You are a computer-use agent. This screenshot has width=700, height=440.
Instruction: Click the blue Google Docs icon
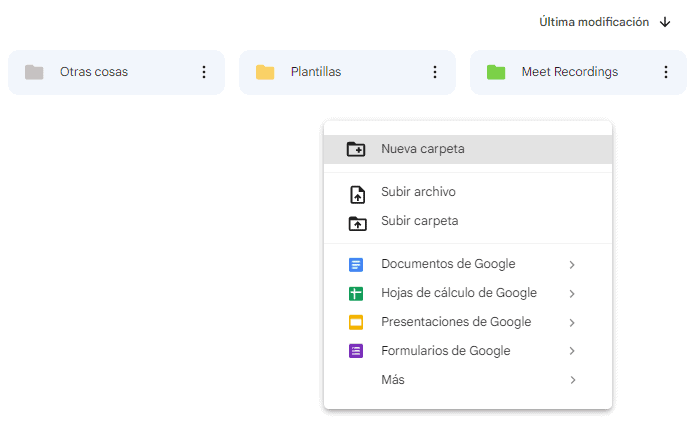(x=356, y=265)
